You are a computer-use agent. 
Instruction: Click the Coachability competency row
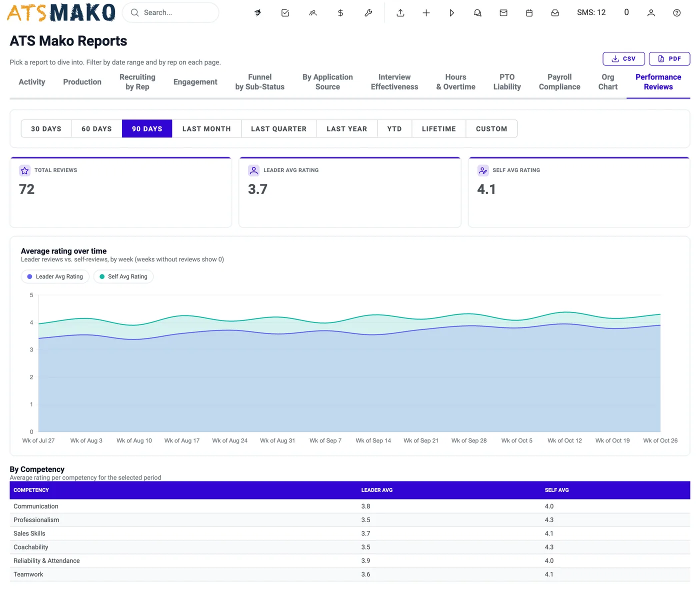click(350, 547)
